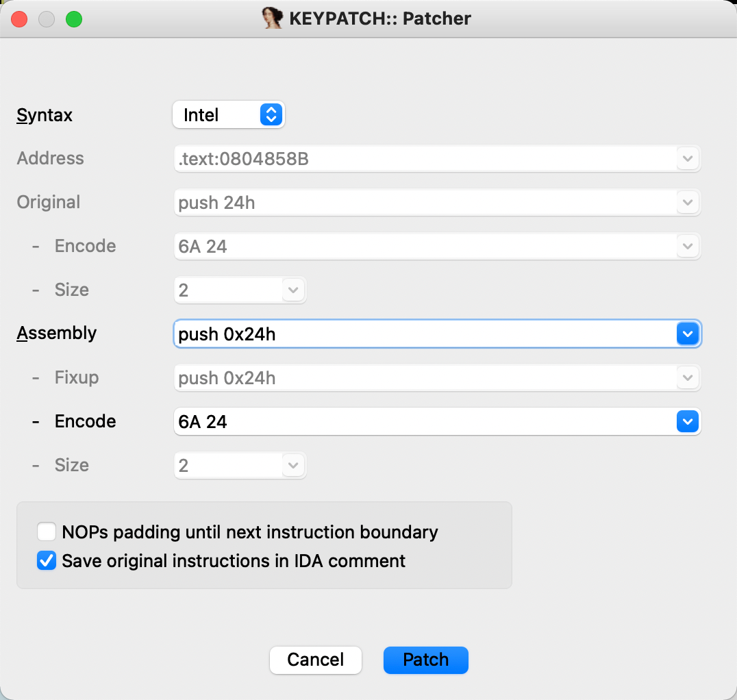The width and height of the screenshot is (737, 700).
Task: Expand the original Encode 6A 24 dropdown arrow
Action: [x=688, y=247]
